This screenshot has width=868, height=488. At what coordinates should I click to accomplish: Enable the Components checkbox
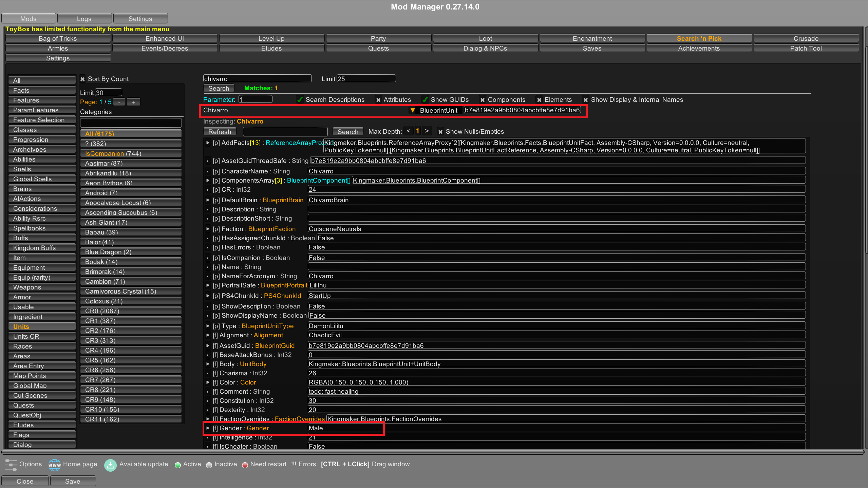pos(482,100)
